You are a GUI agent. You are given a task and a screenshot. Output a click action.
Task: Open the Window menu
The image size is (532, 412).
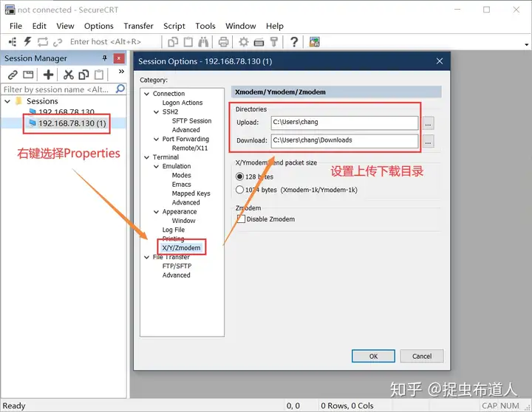click(241, 26)
